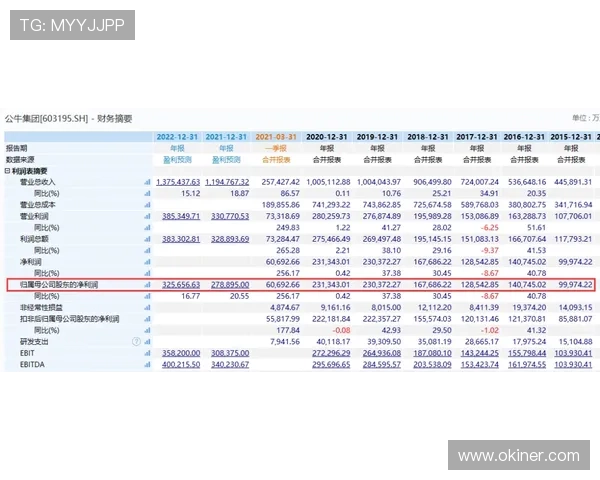Click the chart icon for 非经常性损益
Image resolution: width=600 pixels, height=480 pixels.
146,308
